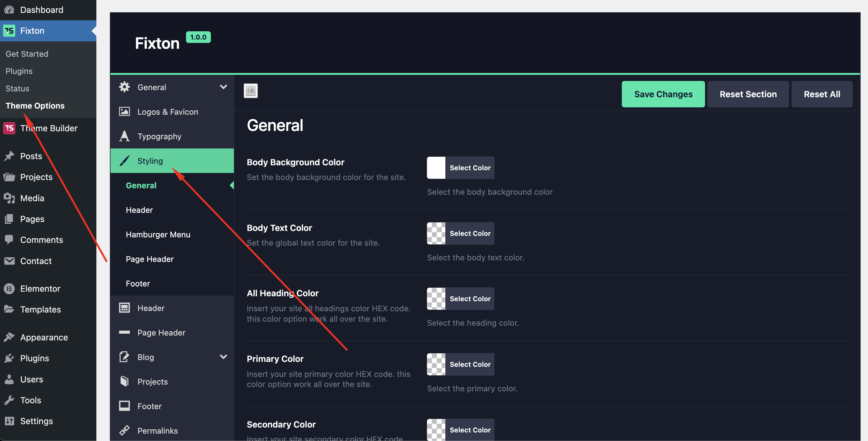Click the Reset All button
Viewport: 868px width, 441px height.
tap(821, 94)
